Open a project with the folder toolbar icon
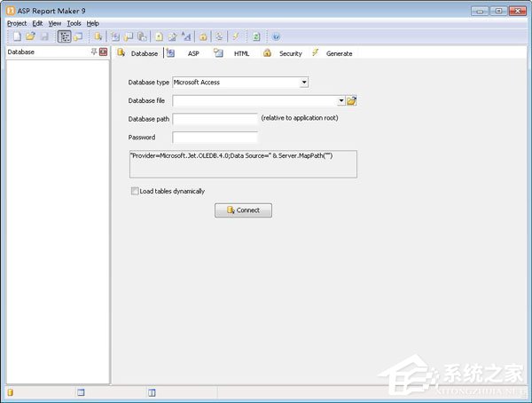532x403 pixels. [30, 36]
